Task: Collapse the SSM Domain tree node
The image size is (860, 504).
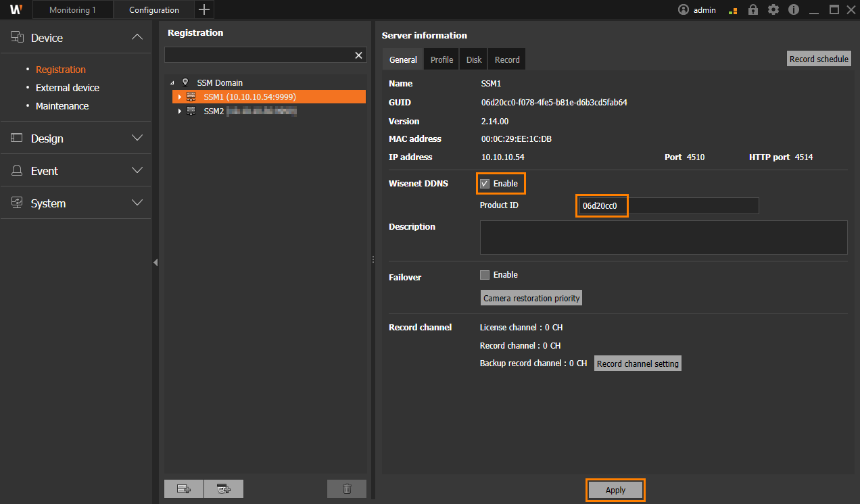Action: click(x=172, y=83)
